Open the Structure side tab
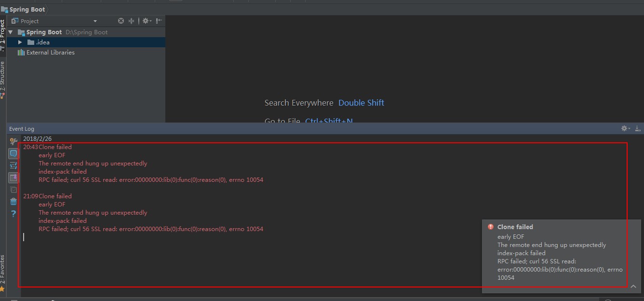 3,80
